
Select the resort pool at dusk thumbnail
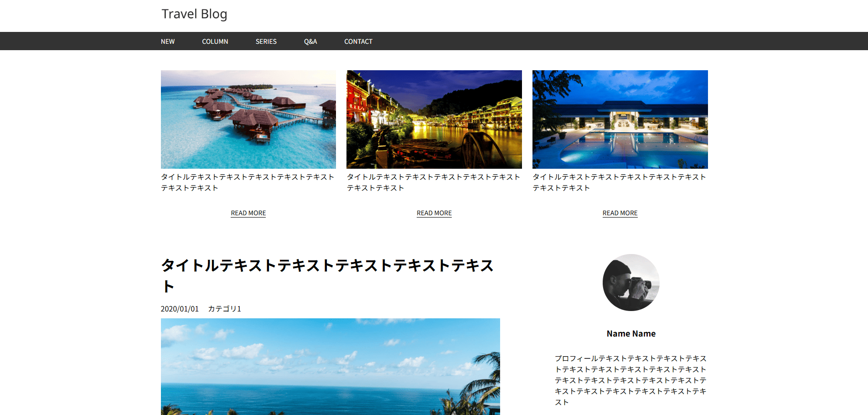[x=620, y=119]
